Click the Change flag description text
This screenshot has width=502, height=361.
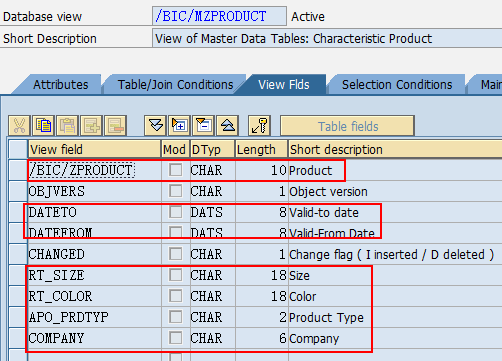click(391, 255)
